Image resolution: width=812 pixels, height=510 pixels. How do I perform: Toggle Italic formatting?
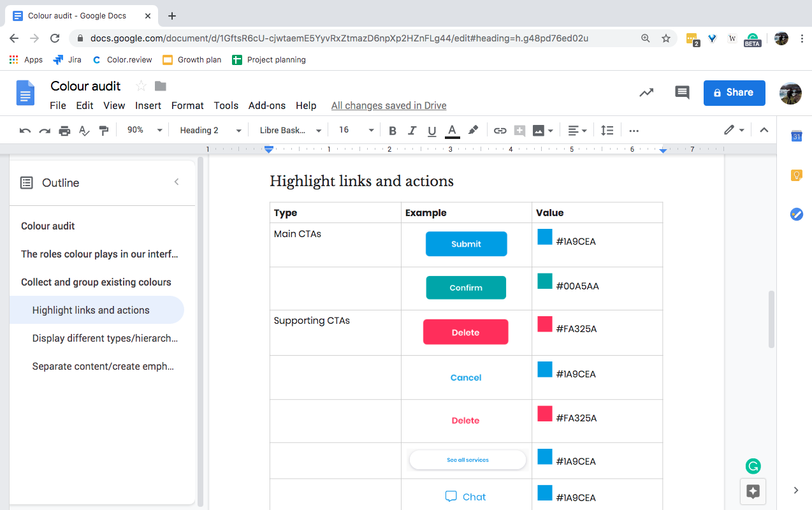click(x=412, y=131)
